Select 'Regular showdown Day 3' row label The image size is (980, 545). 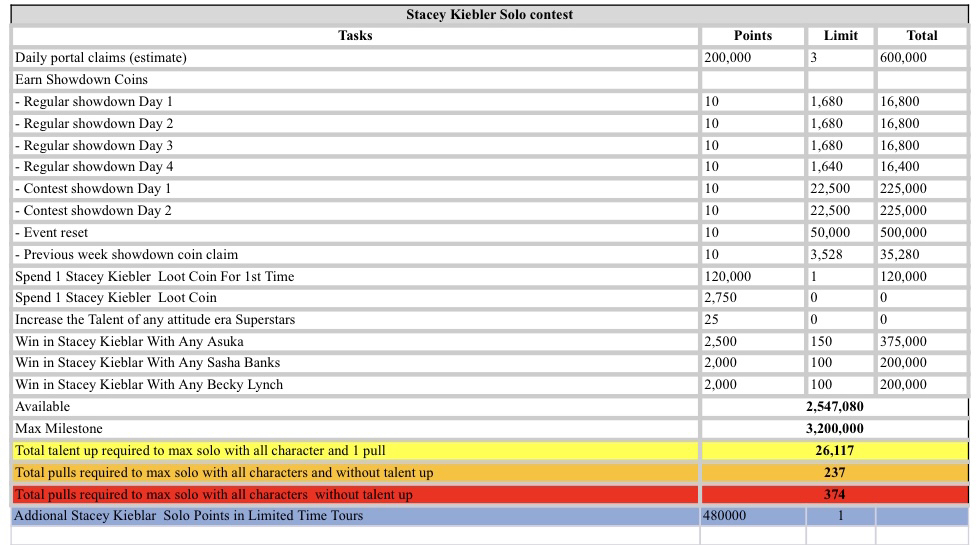pyautogui.click(x=355, y=145)
